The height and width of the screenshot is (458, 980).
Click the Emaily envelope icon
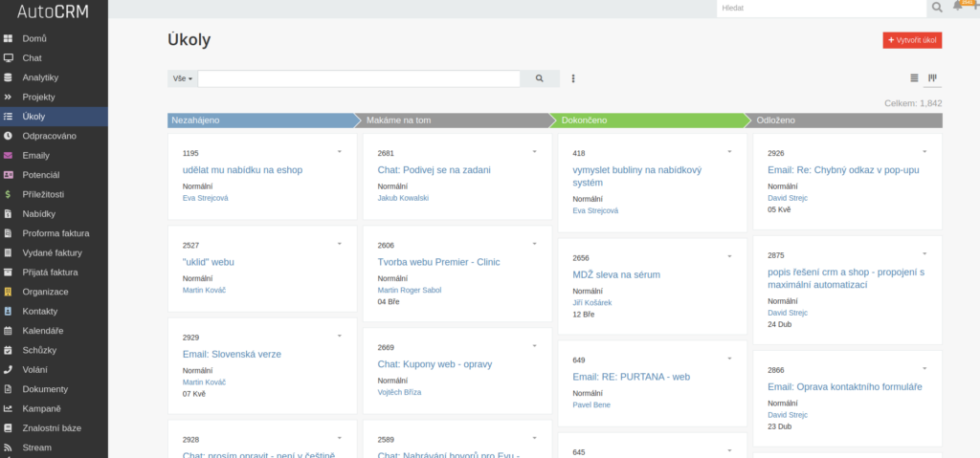coord(8,156)
